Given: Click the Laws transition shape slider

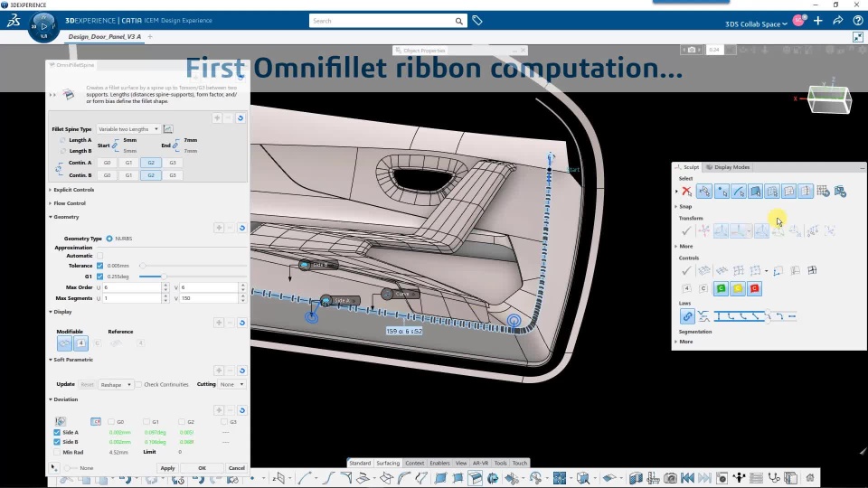Looking at the screenshot, I should click(x=755, y=316).
